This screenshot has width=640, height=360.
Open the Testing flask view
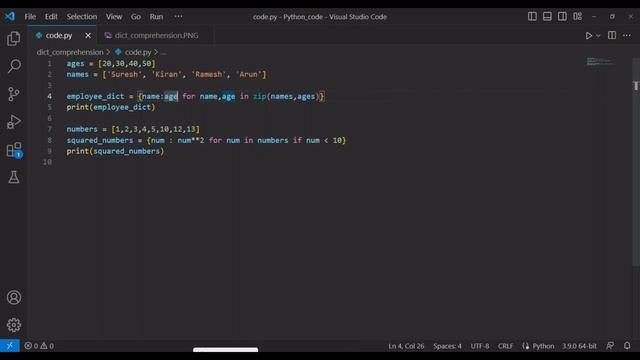click(13, 177)
